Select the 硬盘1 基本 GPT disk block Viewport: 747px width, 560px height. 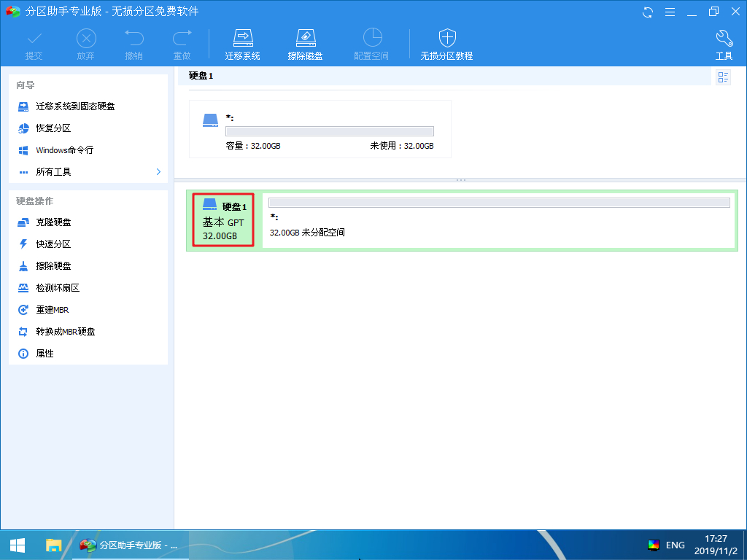pyautogui.click(x=223, y=220)
